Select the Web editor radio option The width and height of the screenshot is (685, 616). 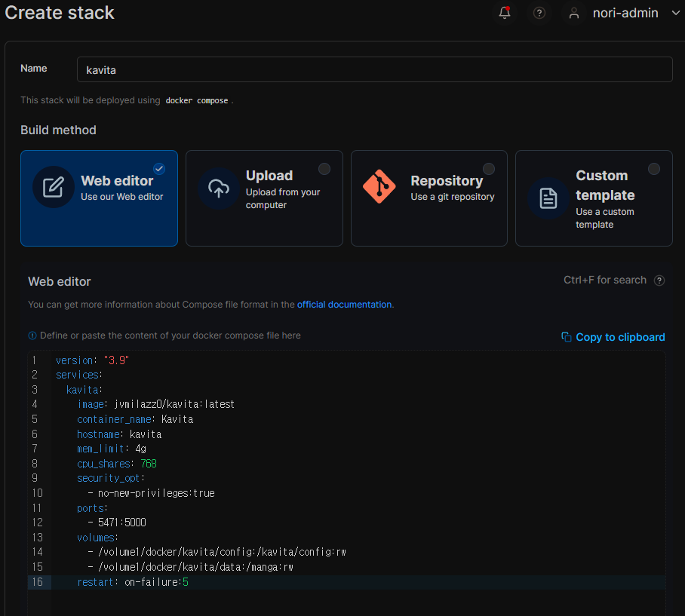[159, 169]
